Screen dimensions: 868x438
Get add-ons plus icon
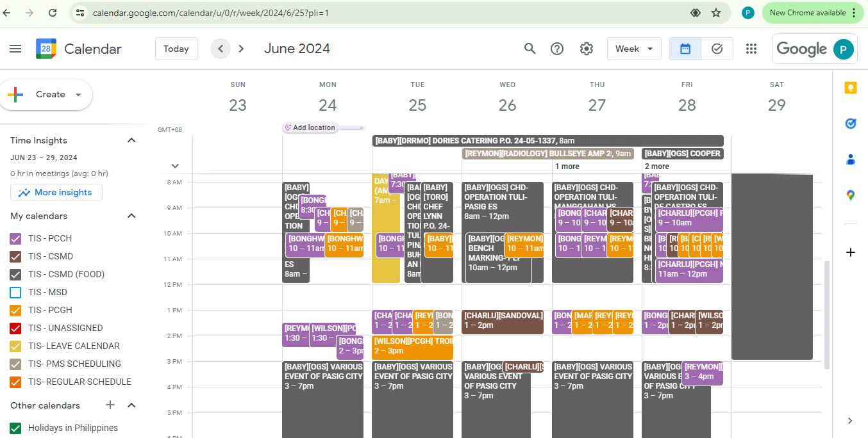(x=851, y=252)
